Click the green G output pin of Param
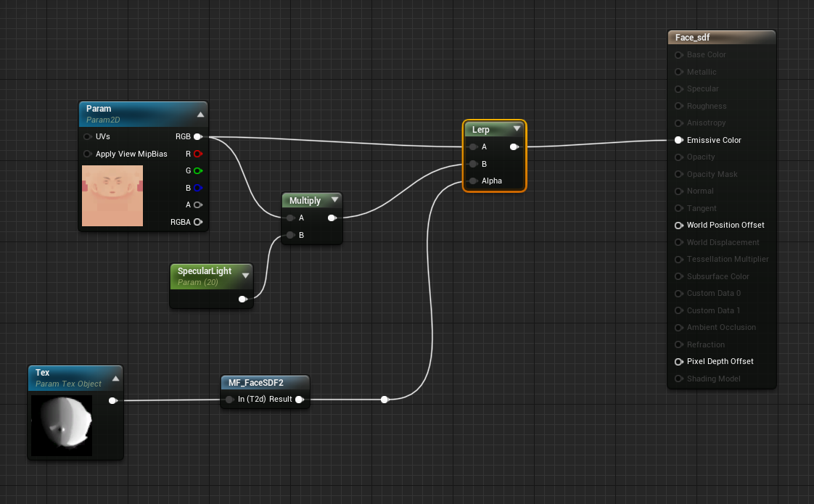This screenshot has height=504, width=814. pos(197,170)
